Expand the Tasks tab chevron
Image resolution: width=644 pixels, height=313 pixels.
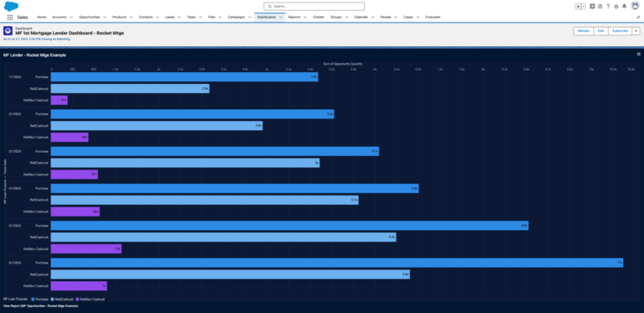click(x=200, y=18)
